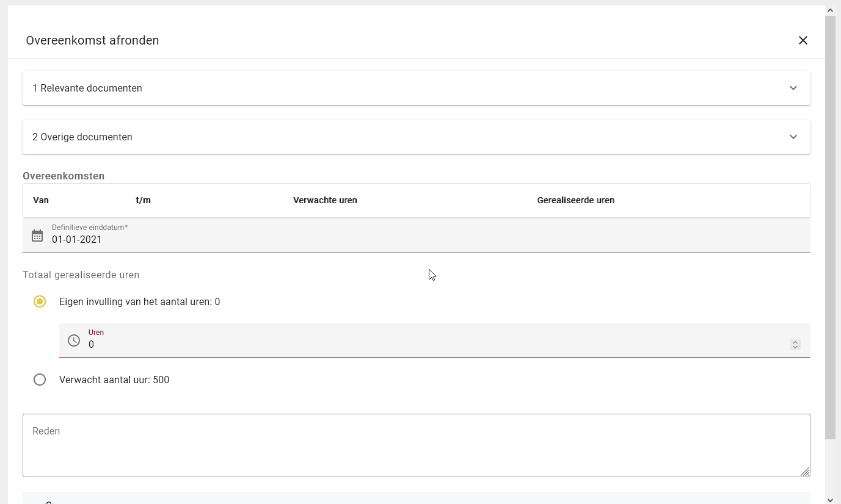Click the clock icon beside the Uren field

[74, 340]
